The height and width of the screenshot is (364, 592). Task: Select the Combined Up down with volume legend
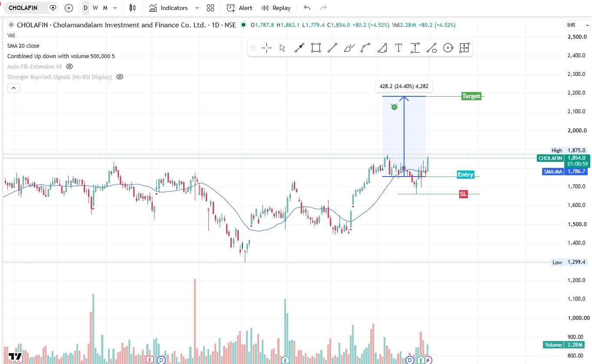pyautogui.click(x=61, y=56)
